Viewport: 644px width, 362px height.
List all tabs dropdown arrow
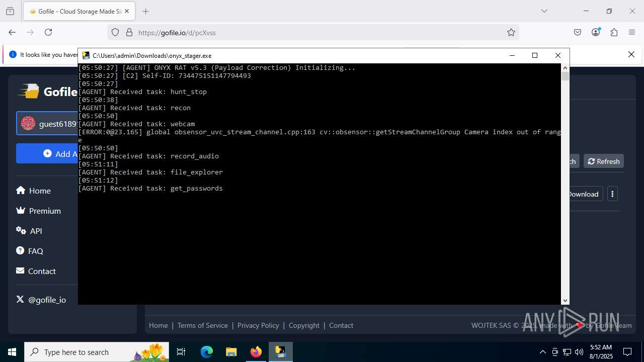pos(544,11)
